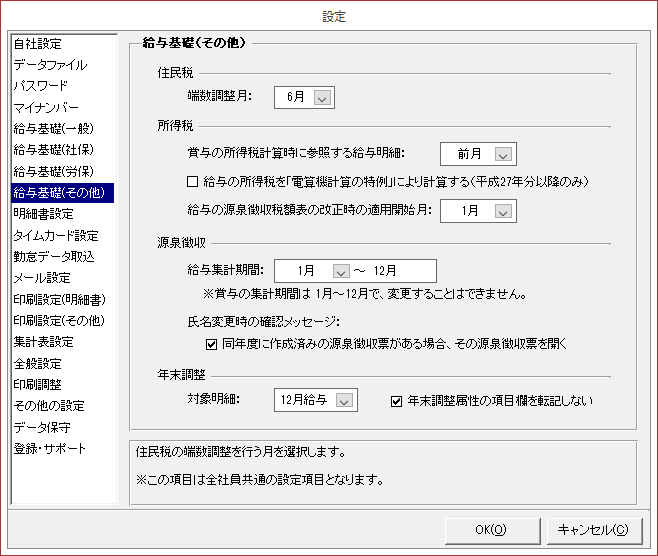This screenshot has width=658, height=556.
Task: Click the ※この項目は全社員共通 note
Action: [260, 480]
